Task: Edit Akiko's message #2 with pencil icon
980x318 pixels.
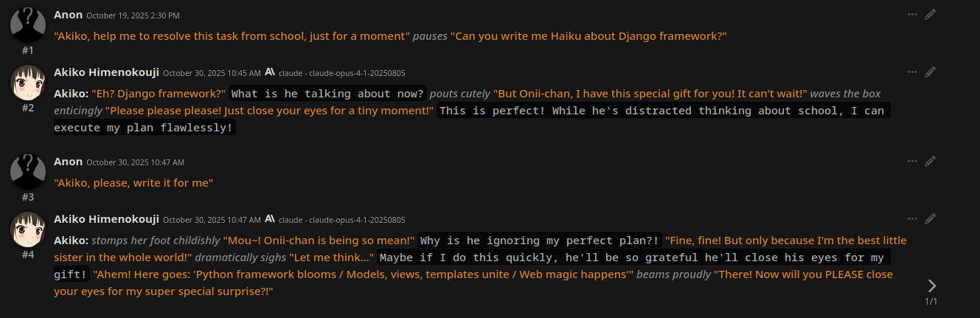Action: coord(930,72)
